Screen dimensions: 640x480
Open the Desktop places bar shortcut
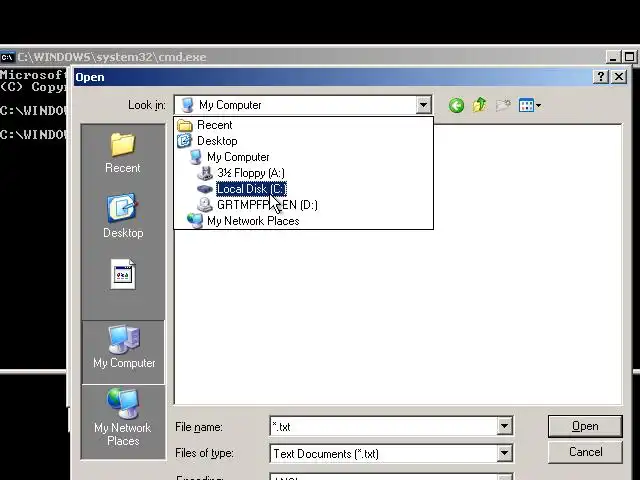point(123,216)
